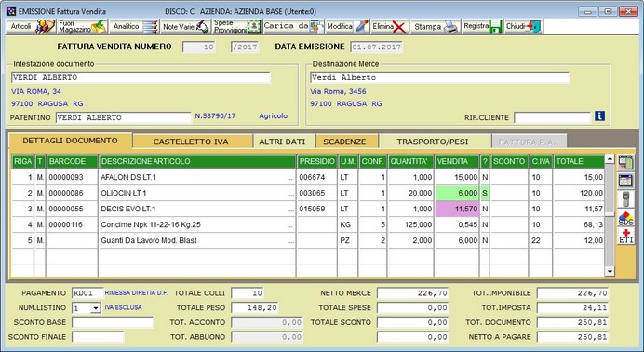Close the form with Chiudi button

click(x=524, y=27)
